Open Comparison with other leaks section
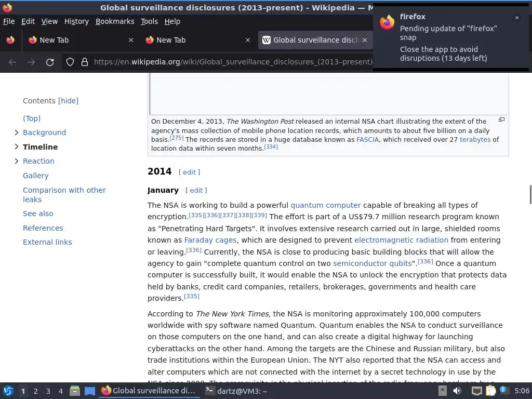The width and height of the screenshot is (532, 399). (x=64, y=195)
